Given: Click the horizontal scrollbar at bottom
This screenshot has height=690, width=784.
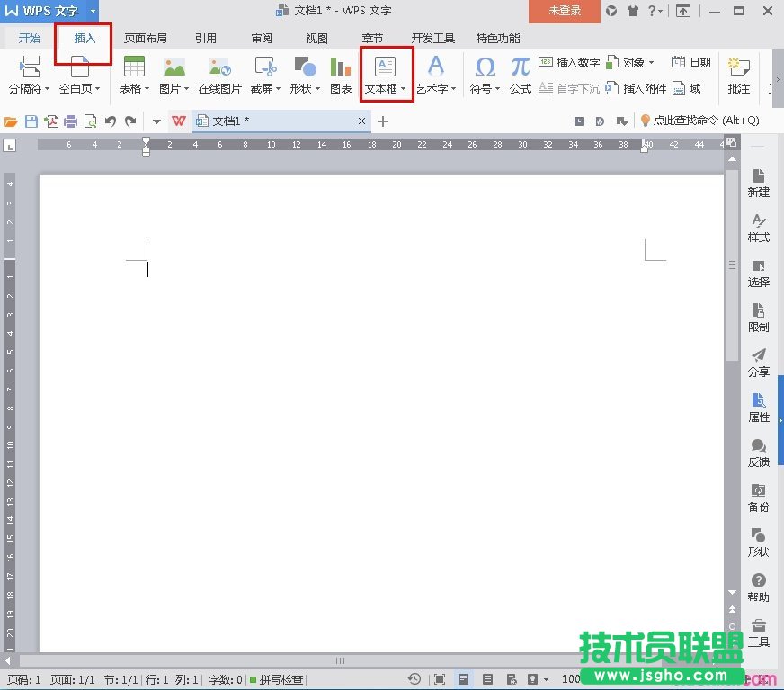Looking at the screenshot, I should point(340,660).
